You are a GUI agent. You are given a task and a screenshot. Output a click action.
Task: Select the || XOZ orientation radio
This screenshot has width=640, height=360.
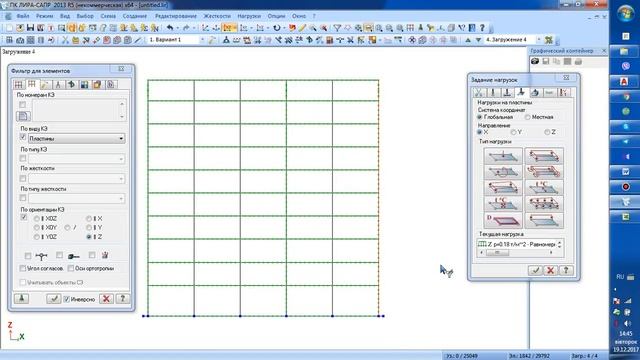pos(37,219)
